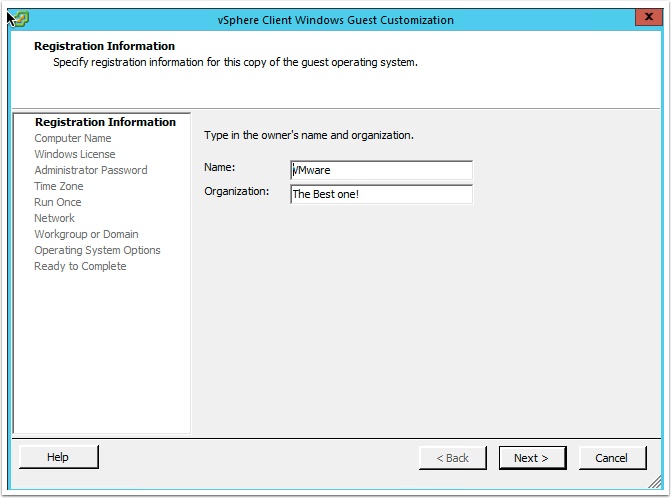Viewport: 671px width, 498px height.
Task: Cancel the customization wizard
Action: (x=612, y=458)
